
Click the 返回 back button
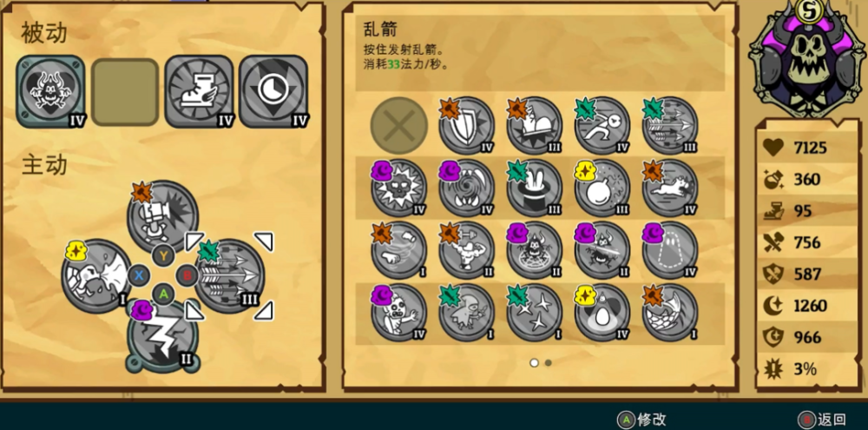coord(822,420)
